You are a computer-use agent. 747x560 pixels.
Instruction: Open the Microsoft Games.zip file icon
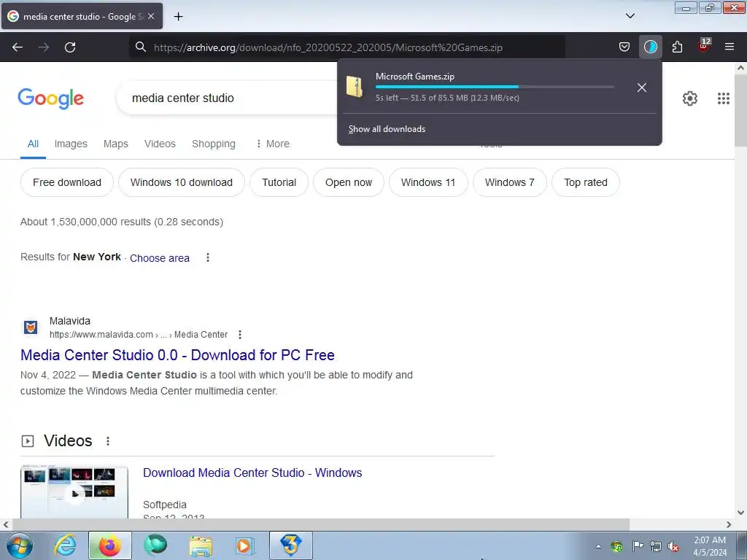click(354, 87)
